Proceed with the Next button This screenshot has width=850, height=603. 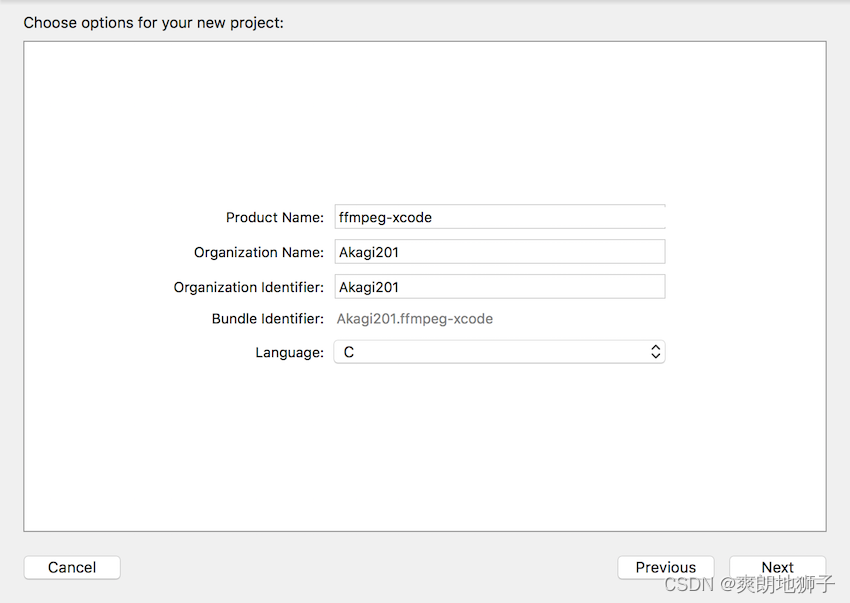point(777,567)
